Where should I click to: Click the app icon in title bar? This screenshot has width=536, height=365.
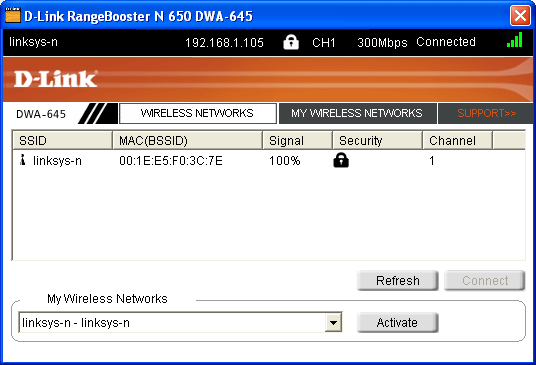pos(13,15)
